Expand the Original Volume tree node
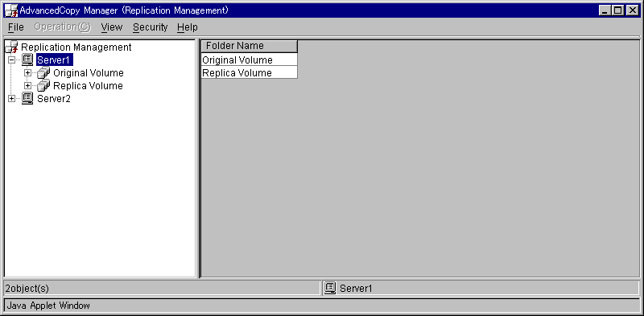Screen dimensions: 644x316 27,73
